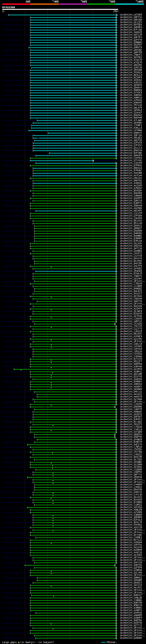146x644 pixels.
Task: Click the cyan Q8W4X0 alignment bar
Action: point(82,133)
